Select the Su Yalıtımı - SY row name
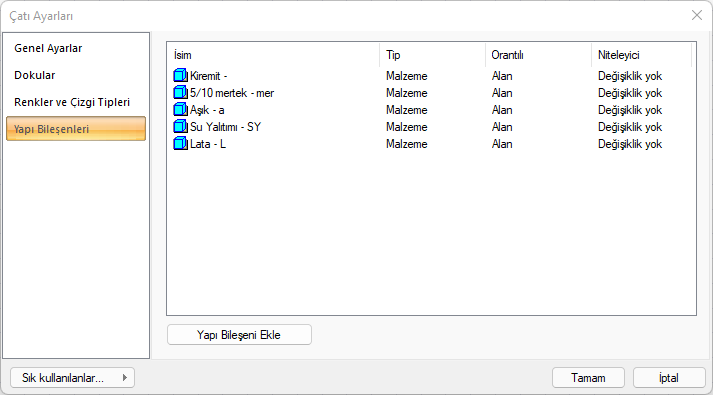This screenshot has width=713, height=395. 225,127
